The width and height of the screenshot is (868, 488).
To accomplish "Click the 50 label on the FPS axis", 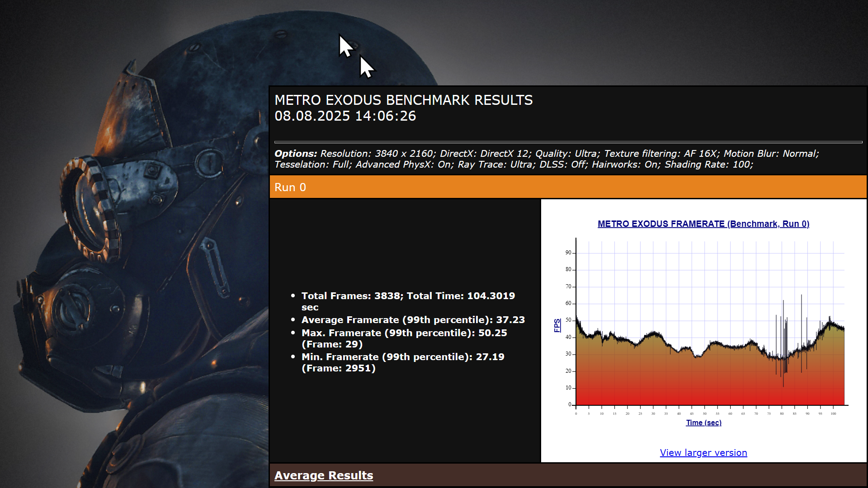I will [x=568, y=320].
